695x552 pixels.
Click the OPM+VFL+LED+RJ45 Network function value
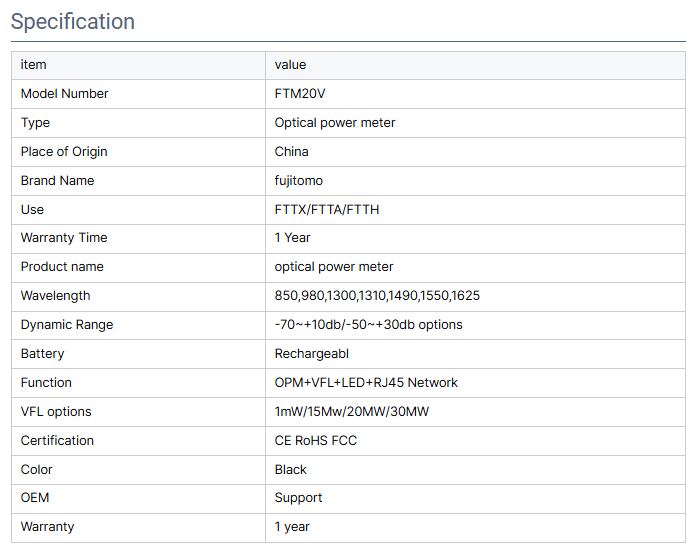point(366,382)
